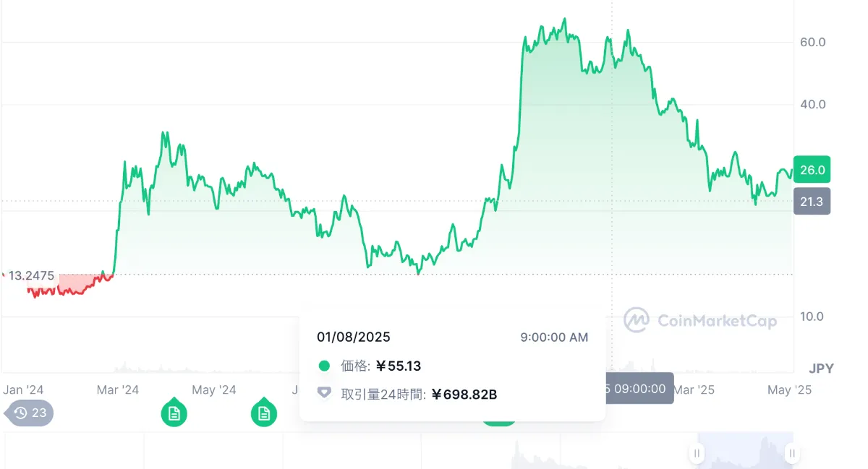Click the green price dot in the tooltip

pos(324,366)
